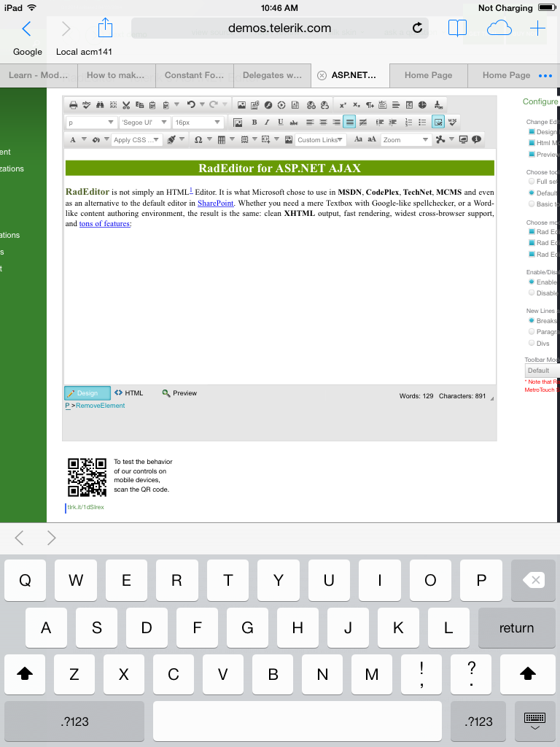Switch to the Preview editor mode tab
The height and width of the screenshot is (747, 560).
coord(179,393)
